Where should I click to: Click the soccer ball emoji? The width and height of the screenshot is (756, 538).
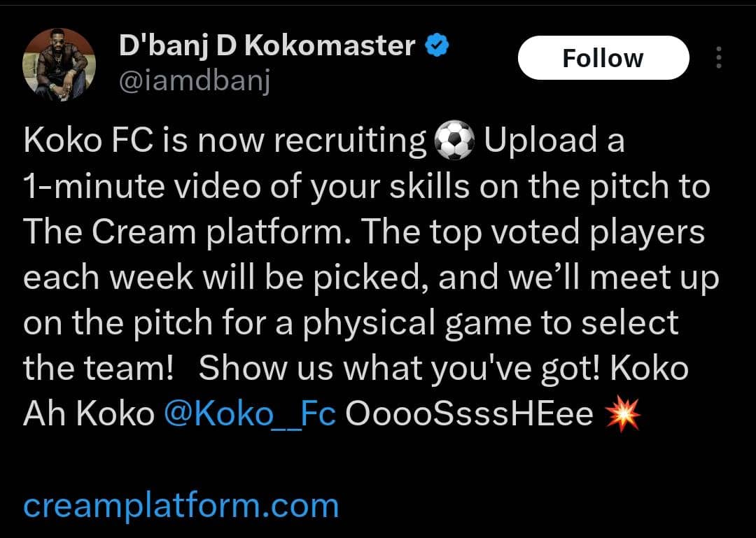(454, 140)
